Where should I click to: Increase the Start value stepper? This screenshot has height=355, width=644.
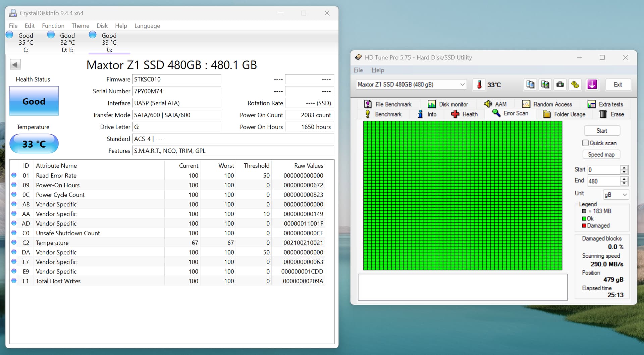tap(624, 167)
